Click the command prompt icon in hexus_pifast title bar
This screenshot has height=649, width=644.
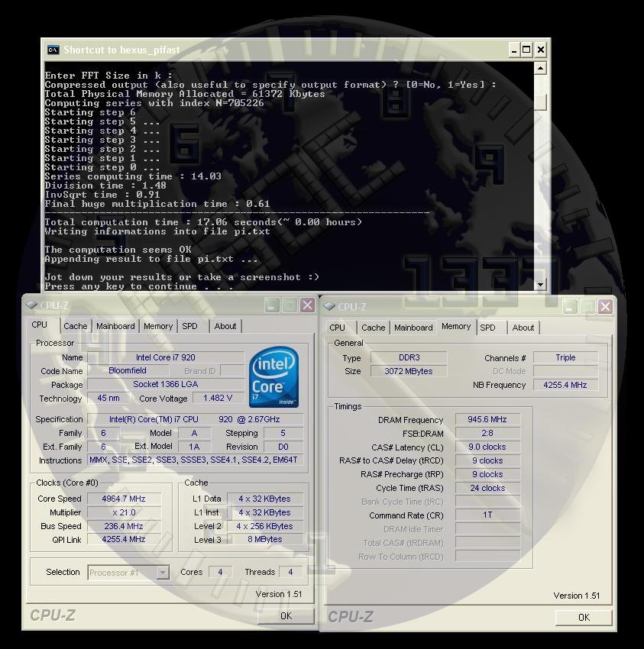click(53, 50)
